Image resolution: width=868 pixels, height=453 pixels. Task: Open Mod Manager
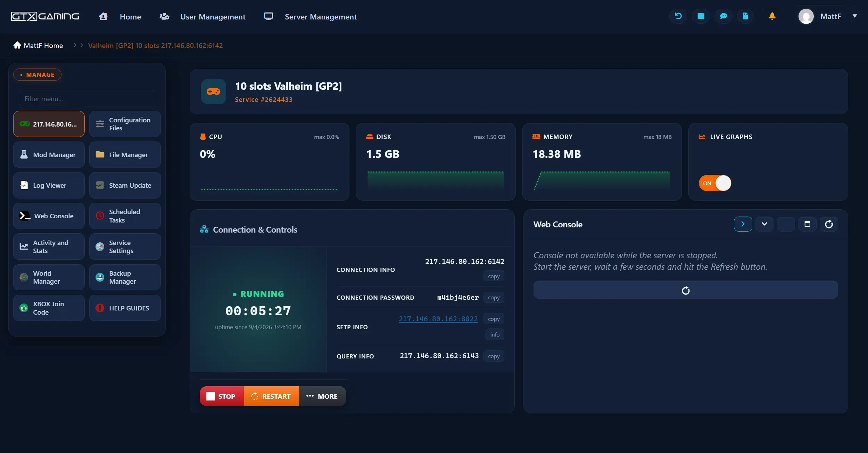(x=49, y=155)
